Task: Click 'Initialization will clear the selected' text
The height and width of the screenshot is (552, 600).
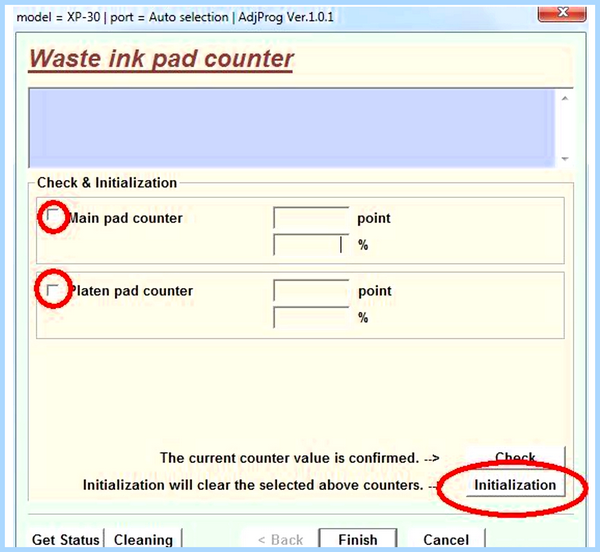Action: [x=253, y=485]
